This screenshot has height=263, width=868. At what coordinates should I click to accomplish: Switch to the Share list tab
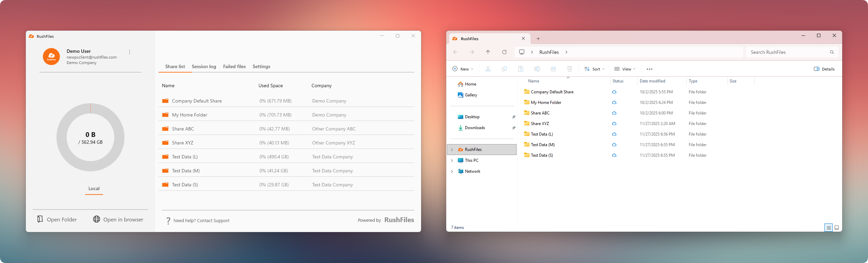click(x=175, y=66)
